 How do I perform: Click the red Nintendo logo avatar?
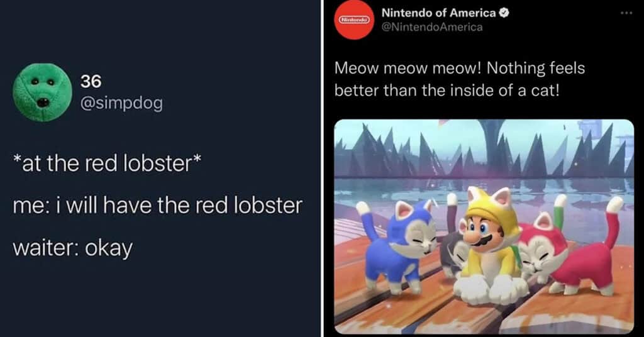[356, 21]
